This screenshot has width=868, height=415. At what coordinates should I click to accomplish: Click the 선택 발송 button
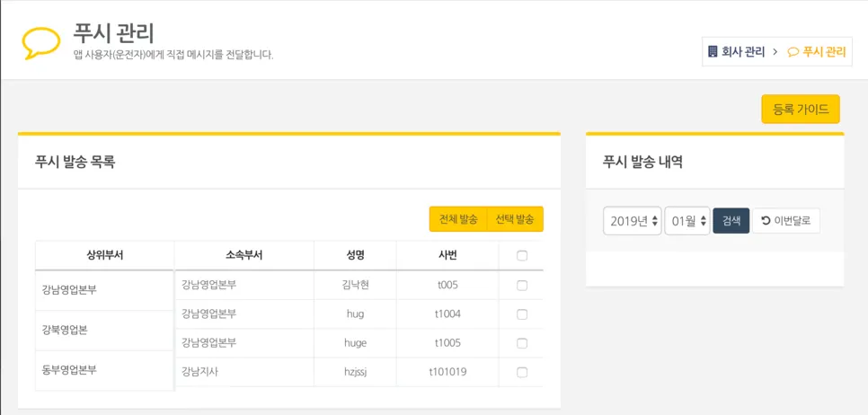515,219
